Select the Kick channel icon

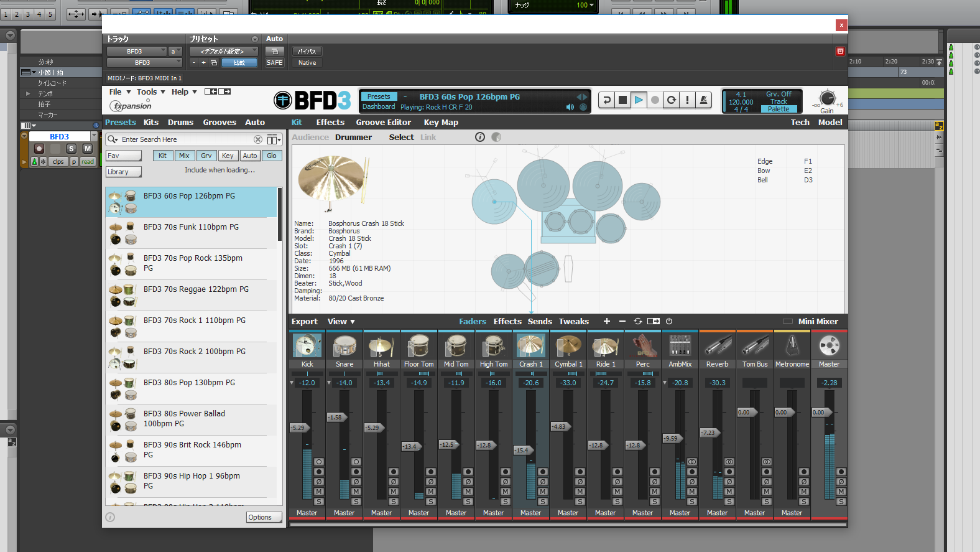307,345
